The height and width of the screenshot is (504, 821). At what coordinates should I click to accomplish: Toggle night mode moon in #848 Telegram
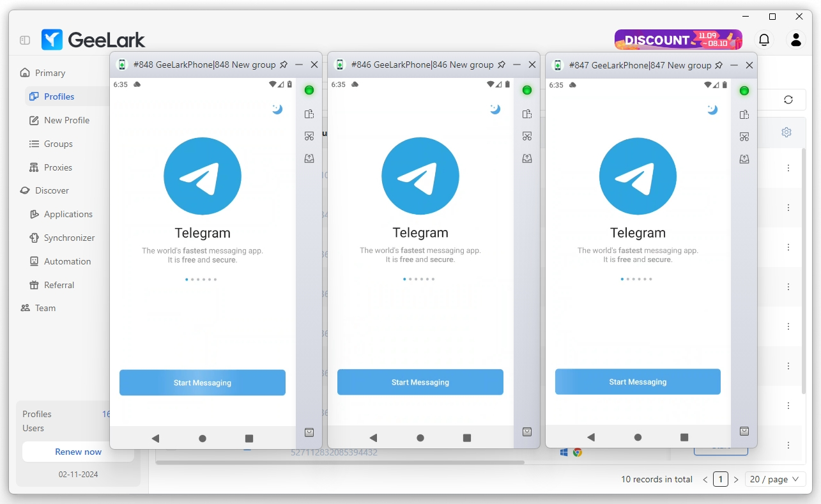point(277,109)
